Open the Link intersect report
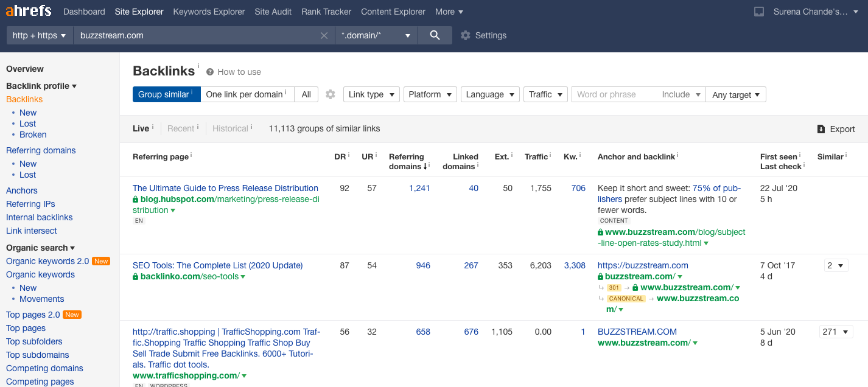 [32, 231]
